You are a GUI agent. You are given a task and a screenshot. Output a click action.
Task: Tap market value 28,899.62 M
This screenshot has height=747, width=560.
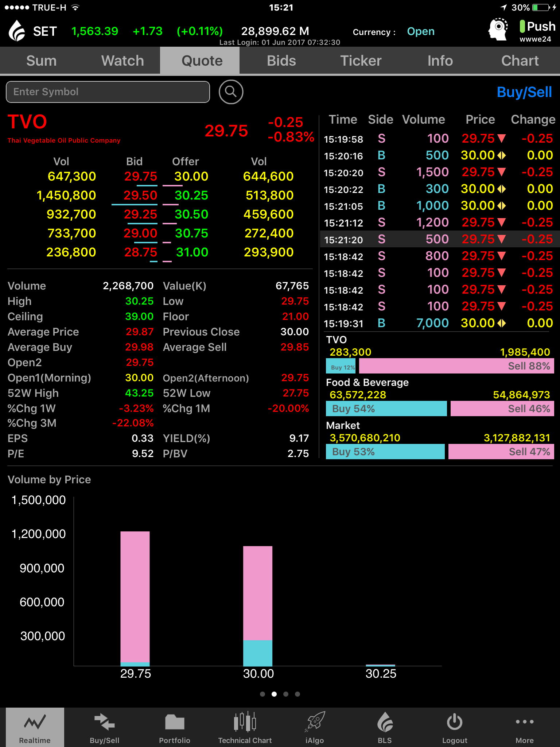point(275,31)
